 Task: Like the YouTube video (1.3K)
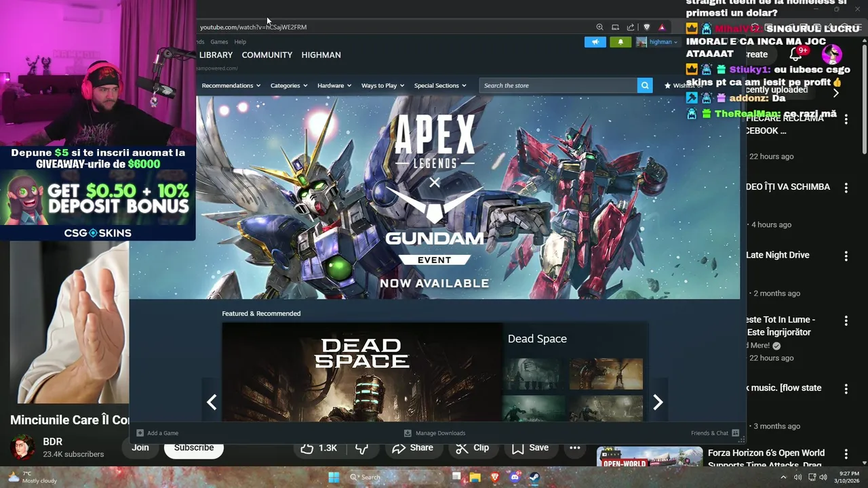[x=319, y=448]
